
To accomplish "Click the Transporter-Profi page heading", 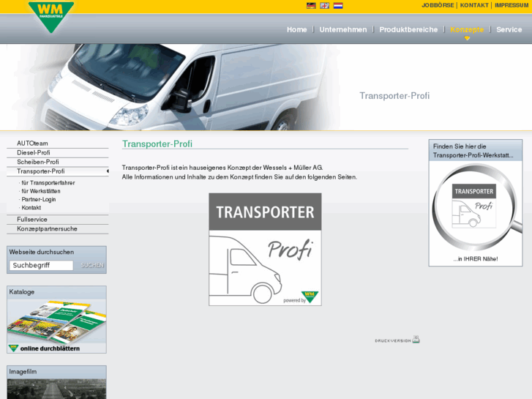I will 157,144.
